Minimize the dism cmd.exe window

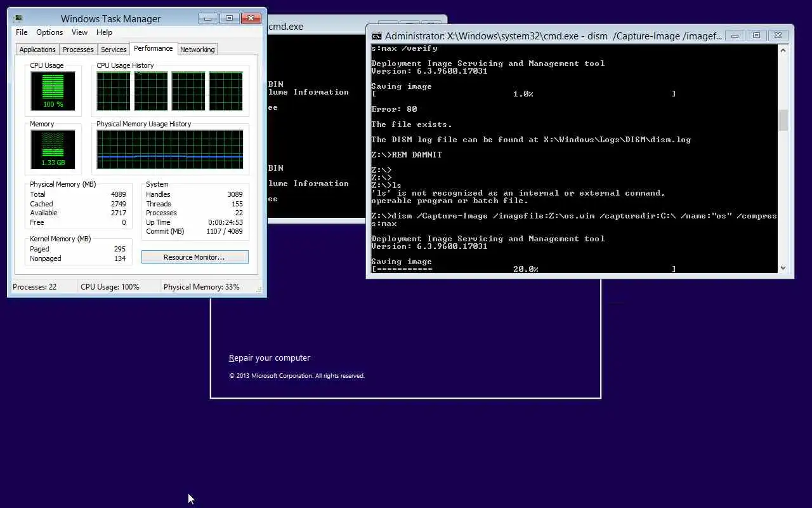tap(735, 36)
